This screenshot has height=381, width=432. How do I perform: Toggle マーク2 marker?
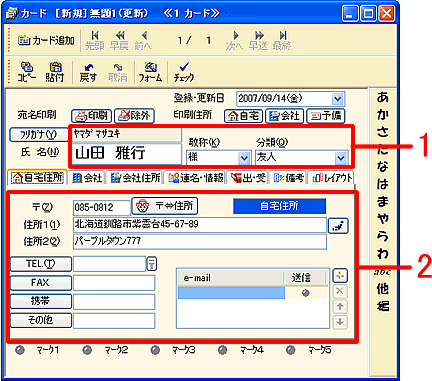tap(88, 350)
